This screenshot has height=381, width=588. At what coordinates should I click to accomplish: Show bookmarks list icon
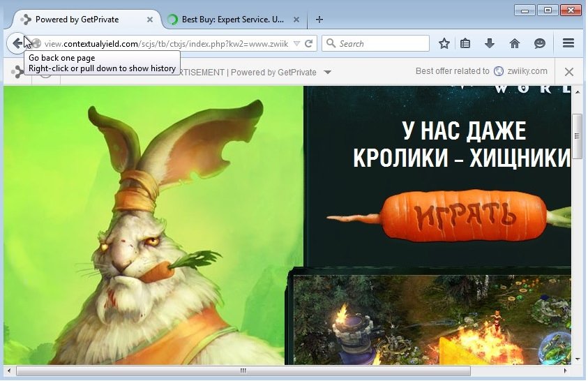465,43
